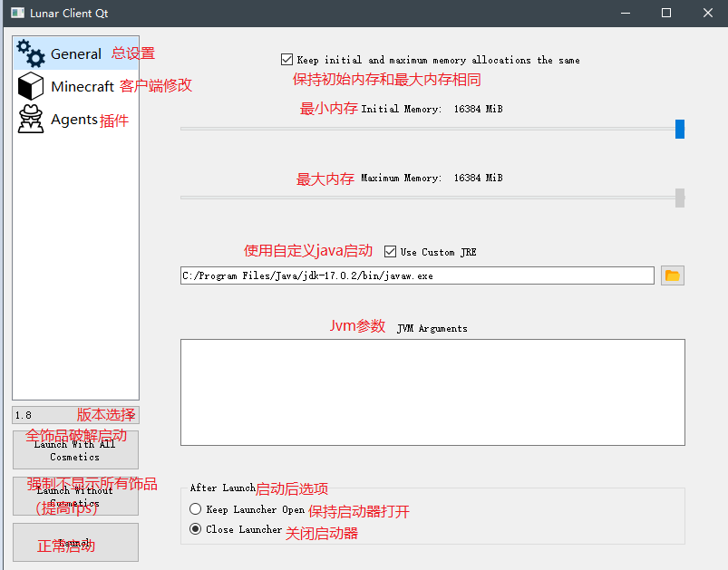Click the bottom Launch button
This screenshot has width=728, height=570.
(75, 543)
